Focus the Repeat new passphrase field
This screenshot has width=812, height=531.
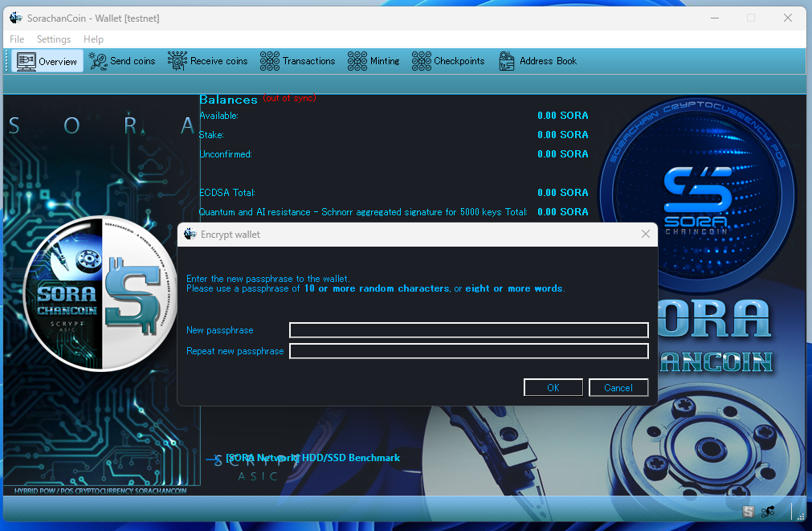pos(468,351)
